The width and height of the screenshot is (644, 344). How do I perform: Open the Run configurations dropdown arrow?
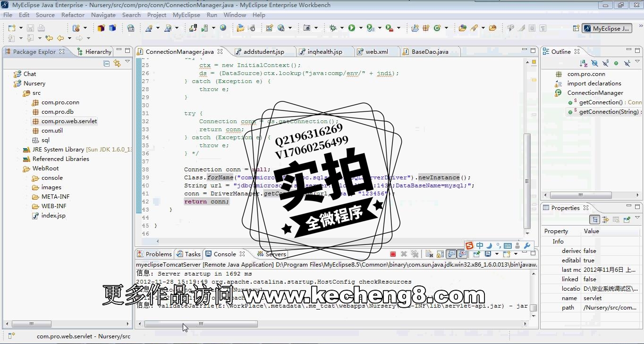coord(360,28)
